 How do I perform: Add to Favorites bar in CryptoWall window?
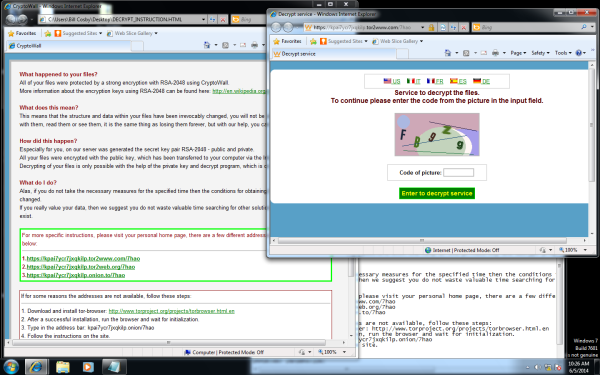pos(48,33)
